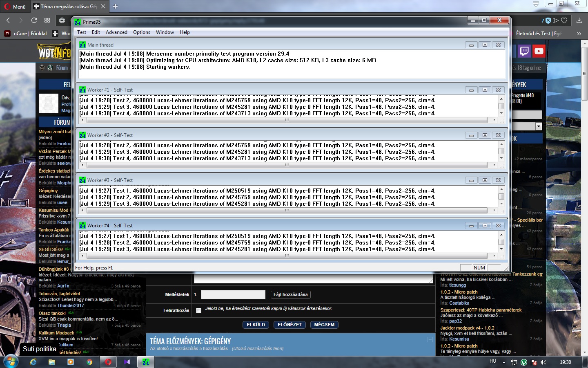
Task: Open the Options menu in Prime95
Action: point(142,32)
